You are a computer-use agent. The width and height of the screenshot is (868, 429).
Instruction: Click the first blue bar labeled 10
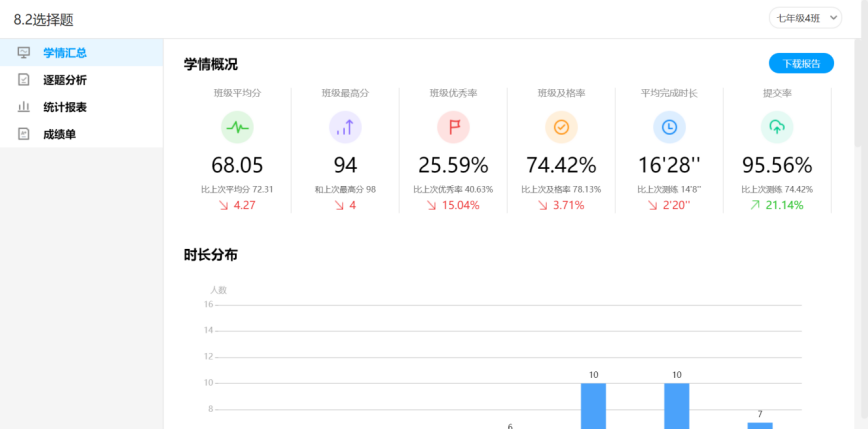593,406
